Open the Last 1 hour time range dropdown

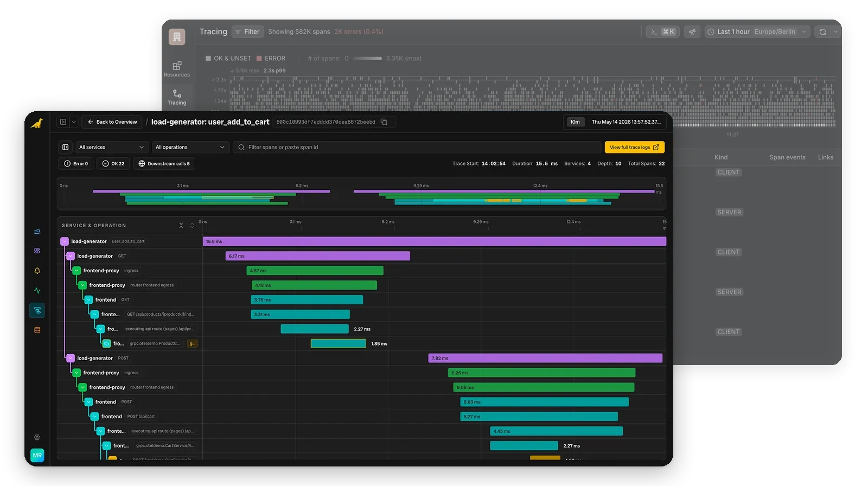point(757,32)
